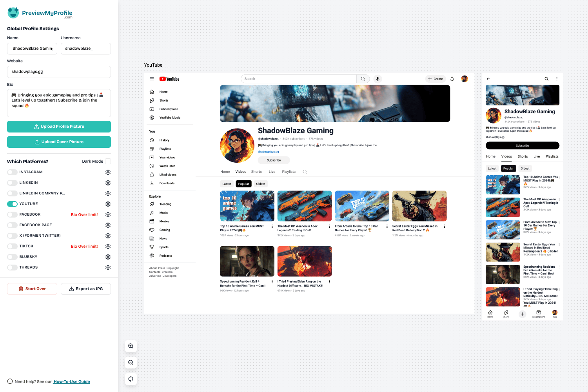This screenshot has width=588, height=392.
Task: Open Instagram platform settings gear
Action: pos(108,172)
